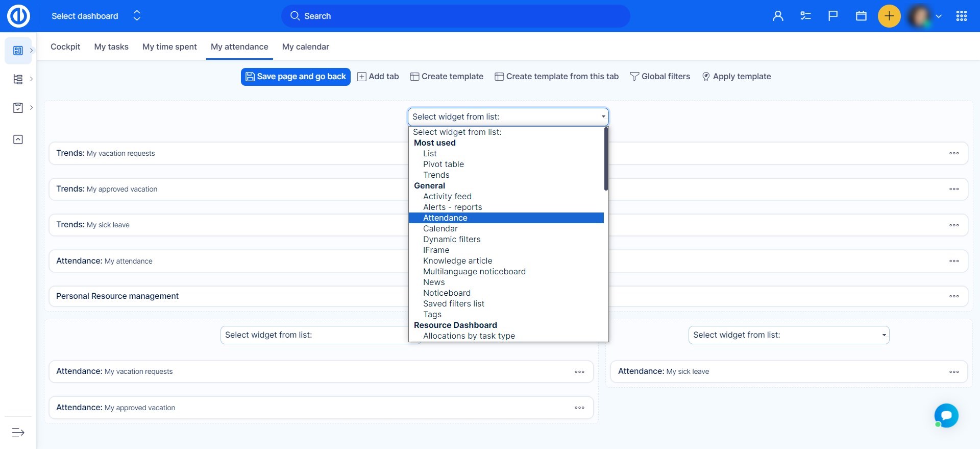980x449 pixels.
Task: Choose Attendance from the widget list
Action: click(445, 218)
